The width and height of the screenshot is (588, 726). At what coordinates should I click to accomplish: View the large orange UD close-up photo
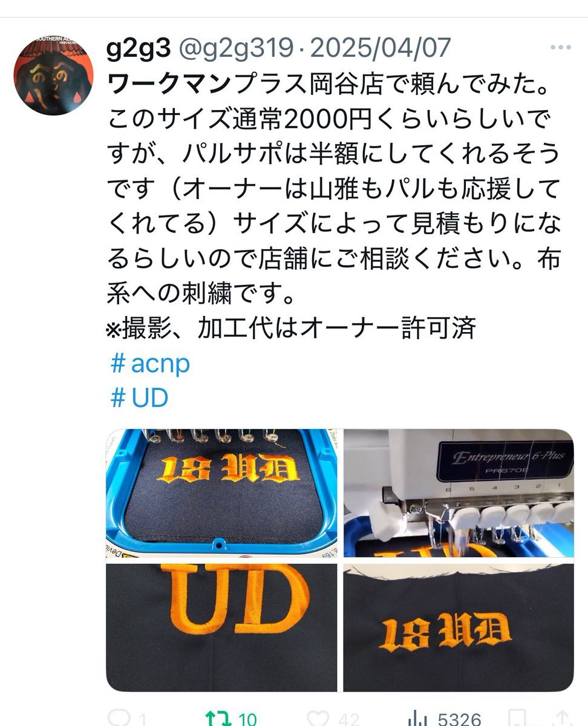(222, 627)
